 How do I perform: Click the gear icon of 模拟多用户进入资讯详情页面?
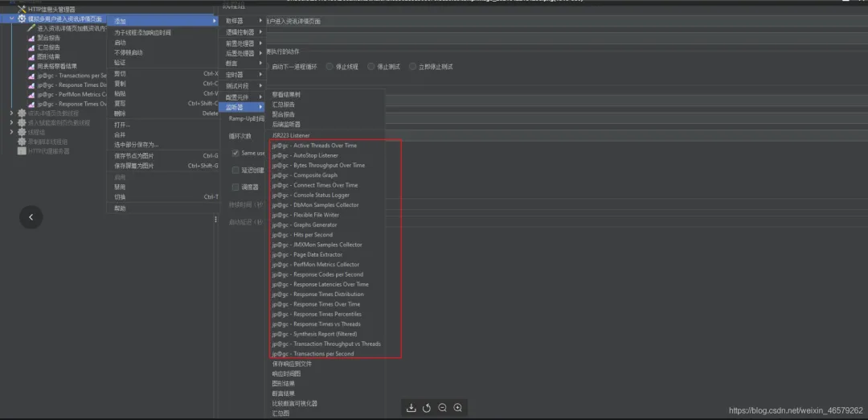point(23,19)
